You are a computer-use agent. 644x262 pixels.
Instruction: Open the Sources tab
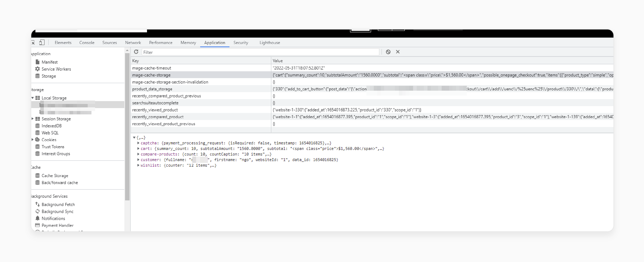pos(109,42)
